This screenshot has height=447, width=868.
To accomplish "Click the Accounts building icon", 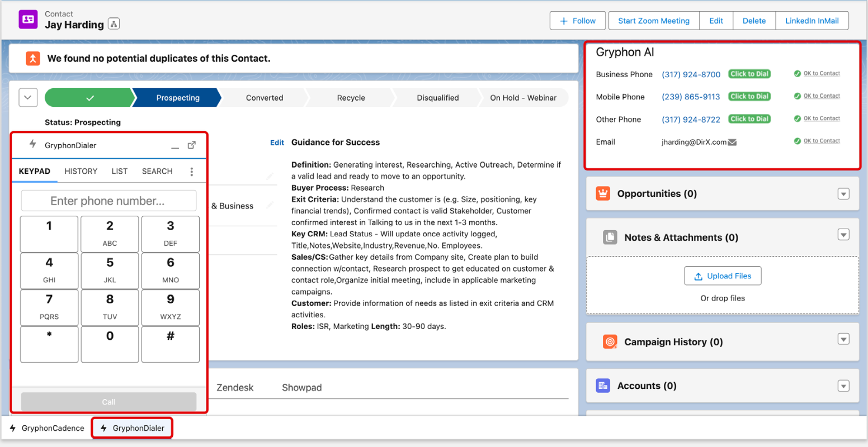I will tap(603, 386).
